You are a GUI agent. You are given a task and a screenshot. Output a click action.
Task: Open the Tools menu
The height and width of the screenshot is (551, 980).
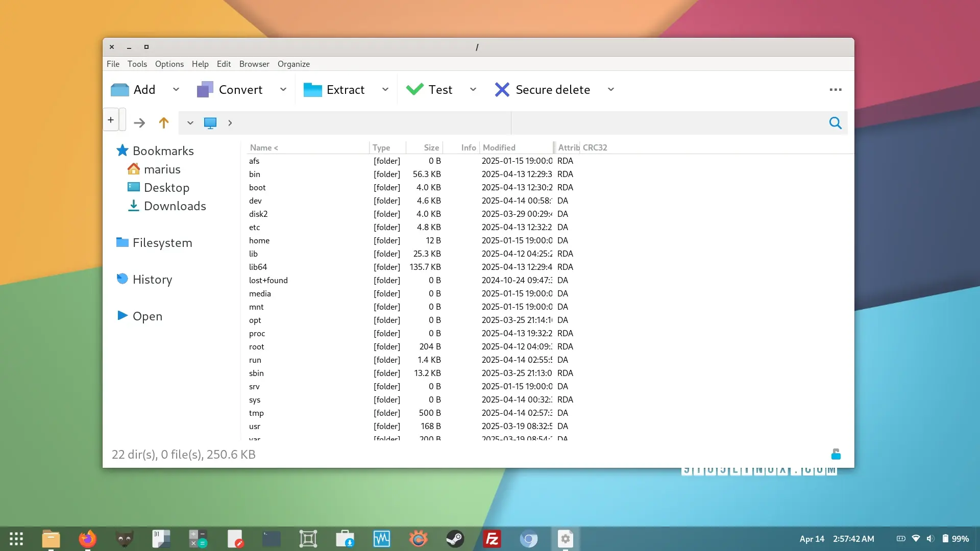click(137, 64)
